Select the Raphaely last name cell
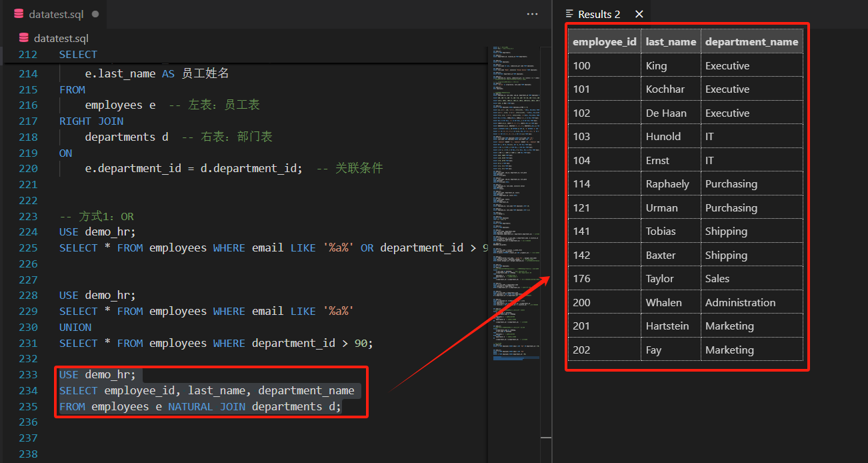 pyautogui.click(x=671, y=184)
